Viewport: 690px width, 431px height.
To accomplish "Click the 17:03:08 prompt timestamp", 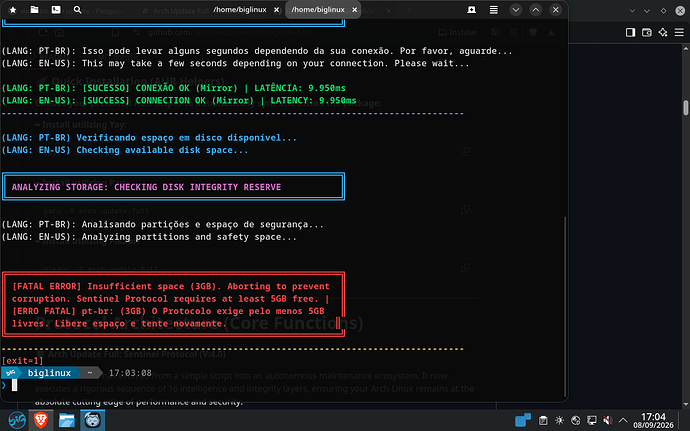I will 130,373.
